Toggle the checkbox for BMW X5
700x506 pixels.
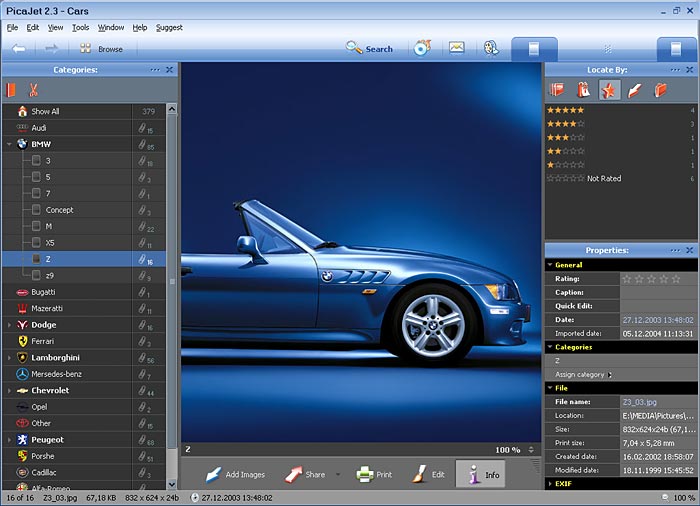point(37,243)
